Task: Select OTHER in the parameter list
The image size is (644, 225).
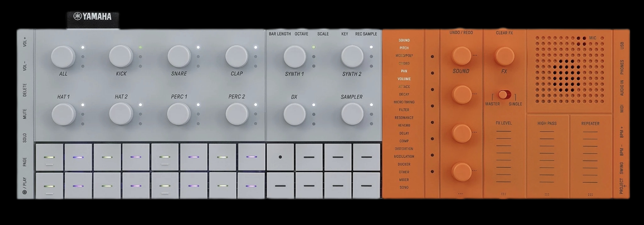Action: point(404,172)
